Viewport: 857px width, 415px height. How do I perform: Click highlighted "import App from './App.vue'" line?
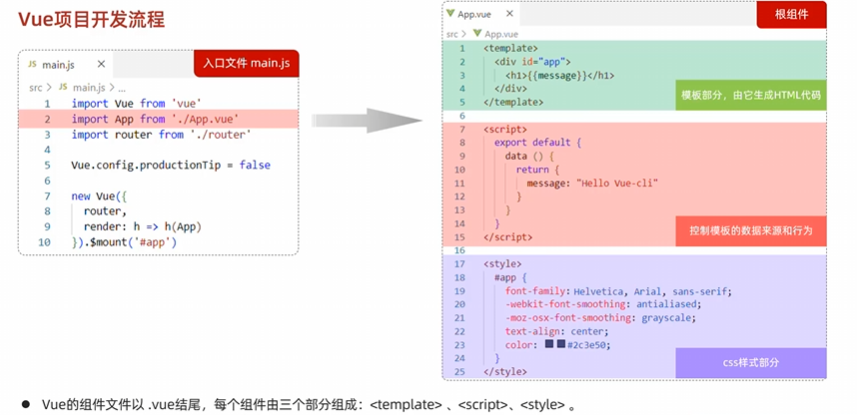pyautogui.click(x=159, y=119)
